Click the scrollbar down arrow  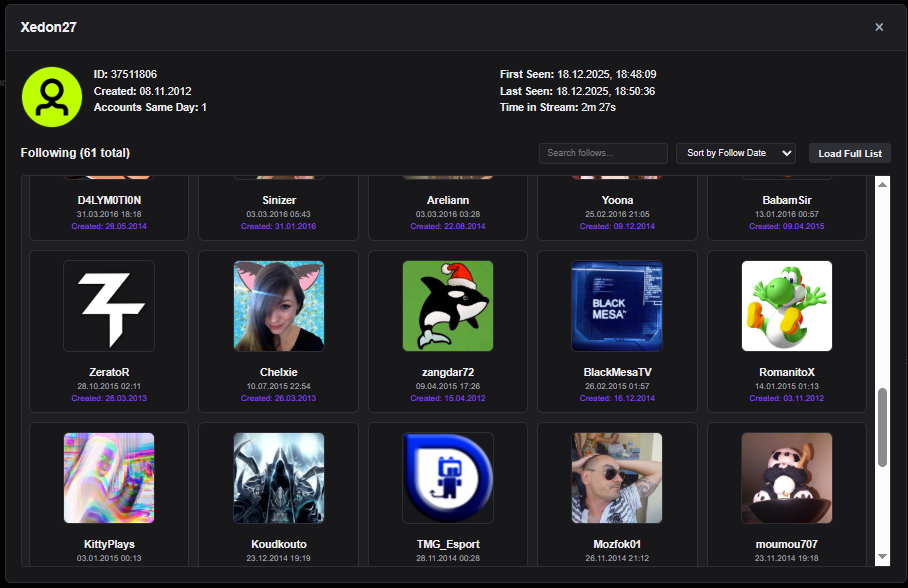coord(882,557)
